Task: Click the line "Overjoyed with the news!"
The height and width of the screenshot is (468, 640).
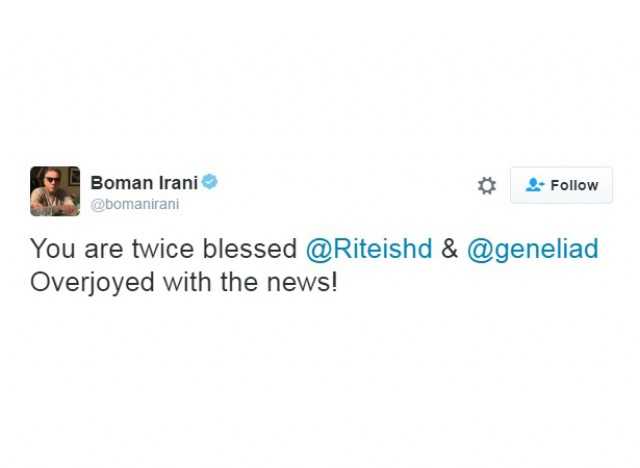Action: pos(184,282)
